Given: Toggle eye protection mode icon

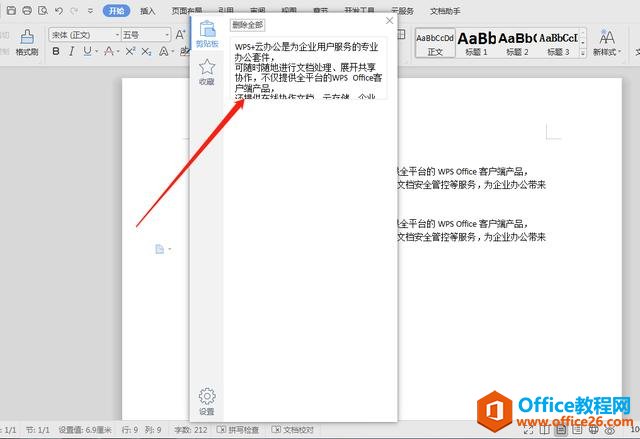Looking at the screenshot, I should click(609, 431).
